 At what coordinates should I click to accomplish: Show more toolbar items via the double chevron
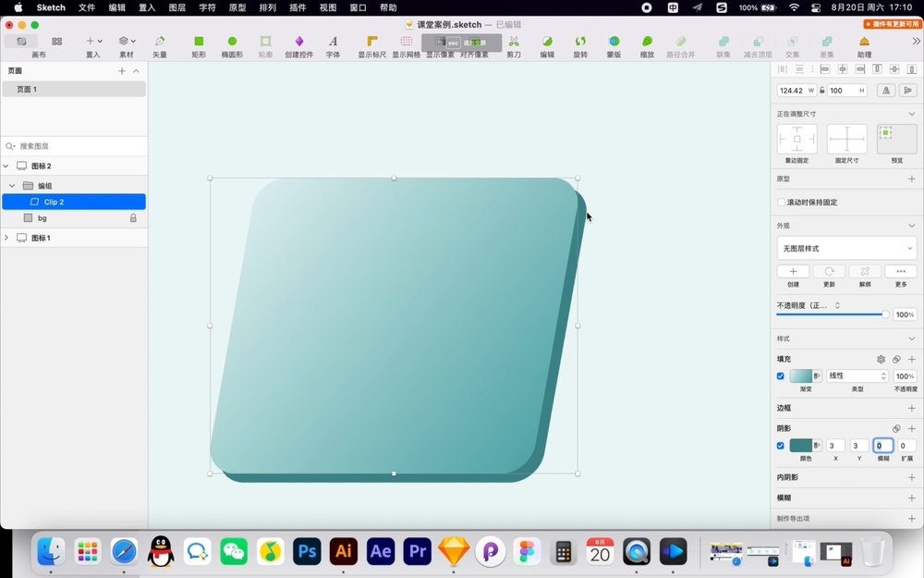click(916, 42)
